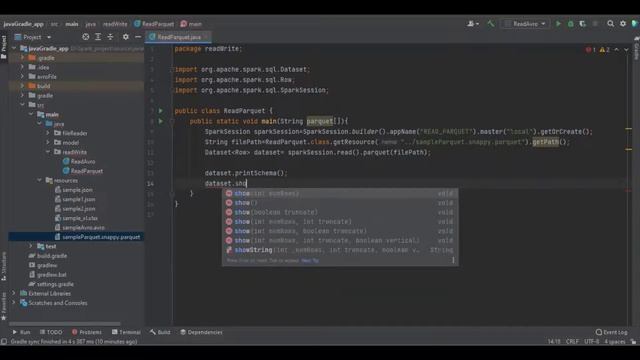Collapse the readWrite package

(x=48, y=152)
